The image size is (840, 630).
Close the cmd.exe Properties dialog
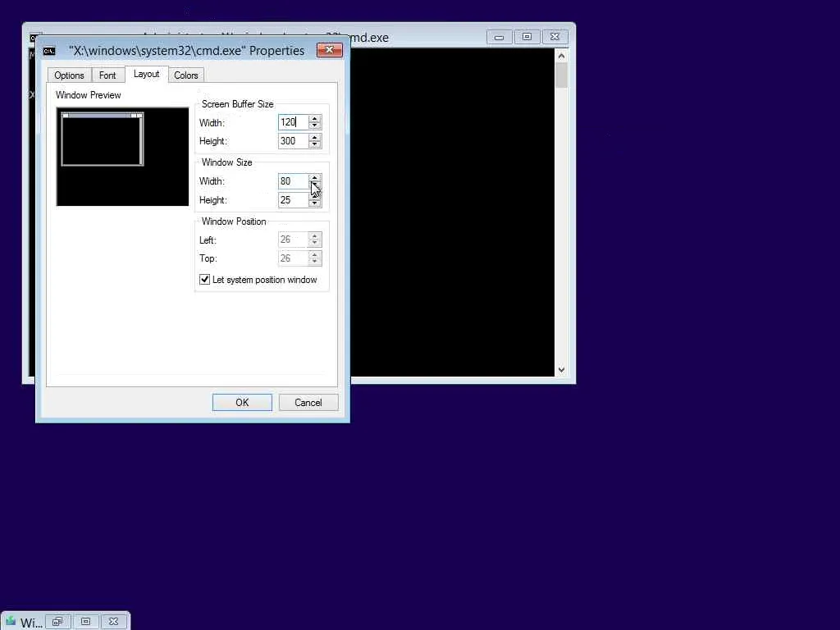330,50
